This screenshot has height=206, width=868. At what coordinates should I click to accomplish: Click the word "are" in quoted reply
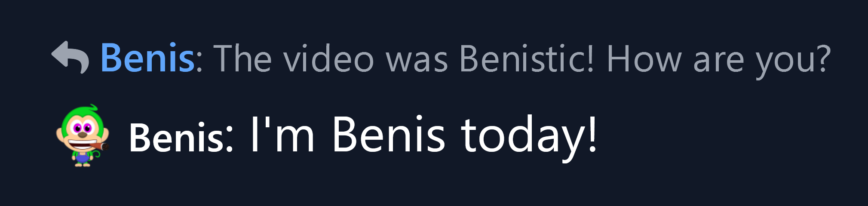tap(718, 60)
